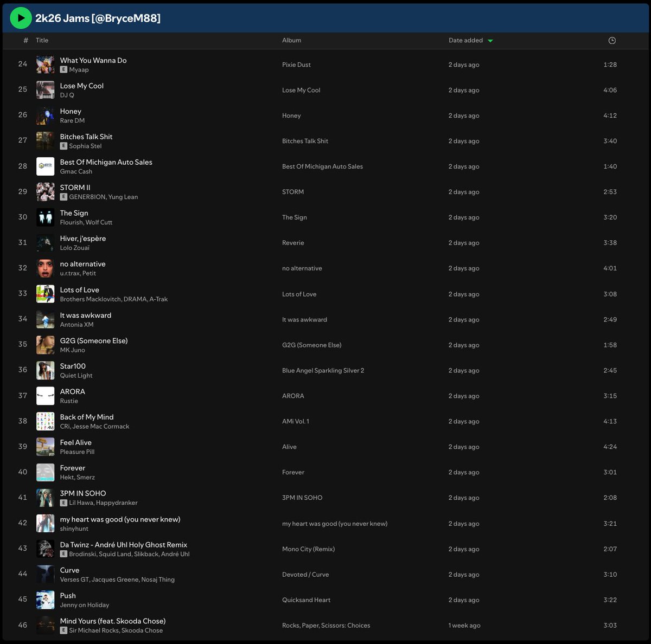
Task: Open the Forever track cover art
Action: pyautogui.click(x=45, y=472)
